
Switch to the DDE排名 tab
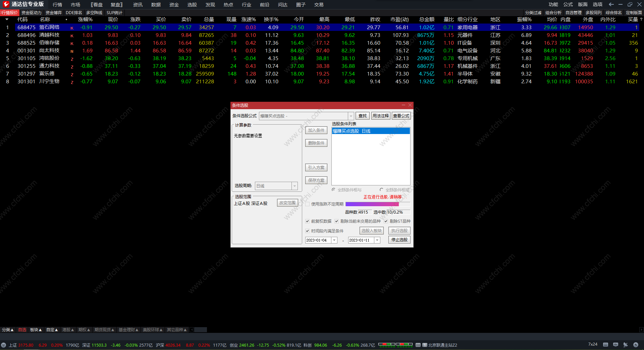point(74,13)
